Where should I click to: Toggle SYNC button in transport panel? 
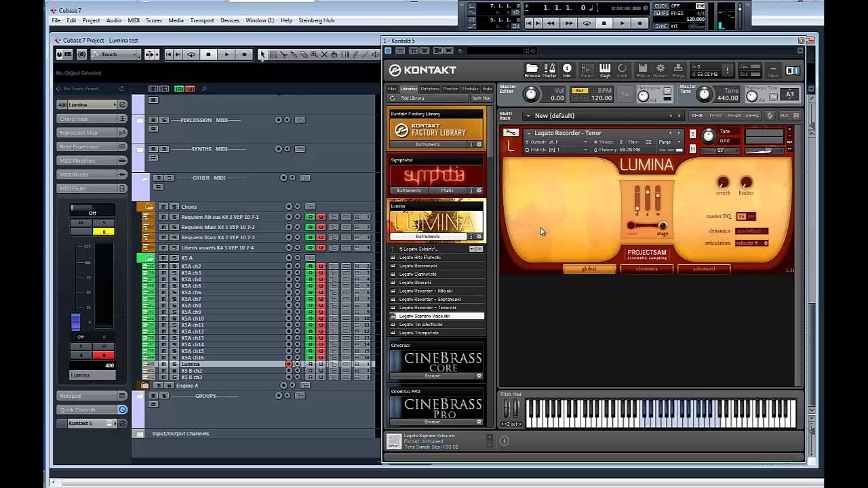coord(661,26)
